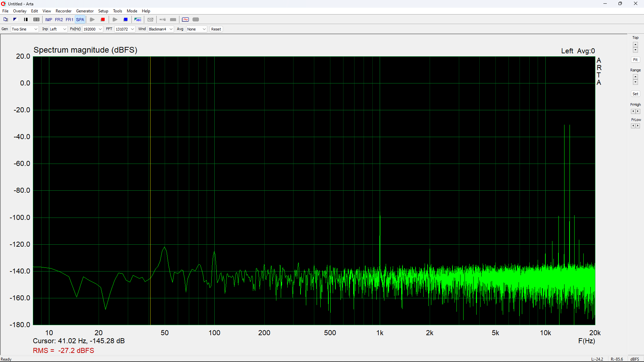Image resolution: width=644 pixels, height=362 pixels.
Task: Click FrHigh right arrow
Action: (x=638, y=111)
